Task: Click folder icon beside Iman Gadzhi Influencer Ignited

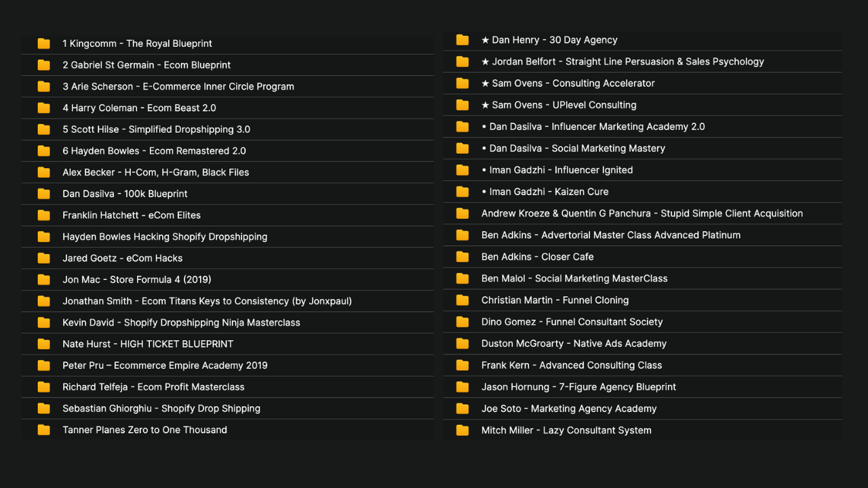Action: click(462, 170)
